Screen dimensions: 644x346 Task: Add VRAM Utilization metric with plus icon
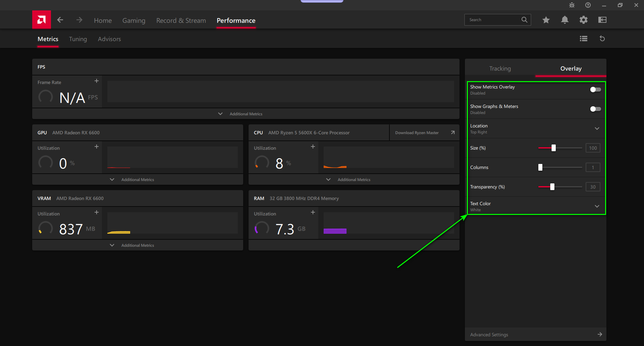pos(97,212)
